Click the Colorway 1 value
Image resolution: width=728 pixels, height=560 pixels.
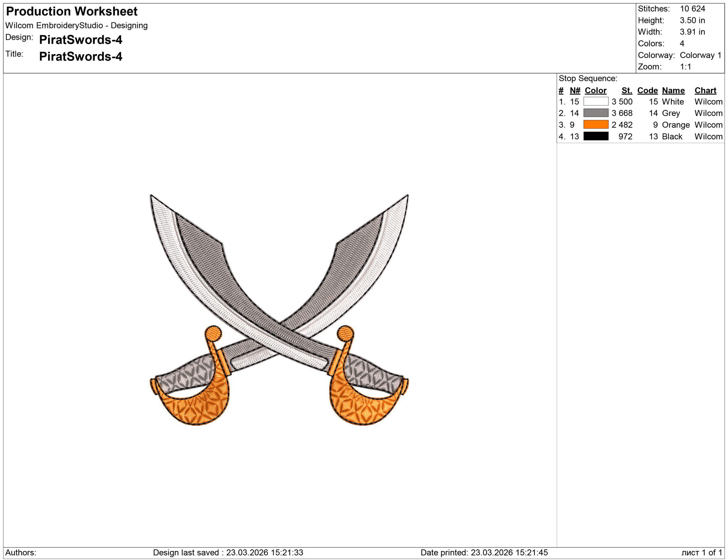pos(700,55)
